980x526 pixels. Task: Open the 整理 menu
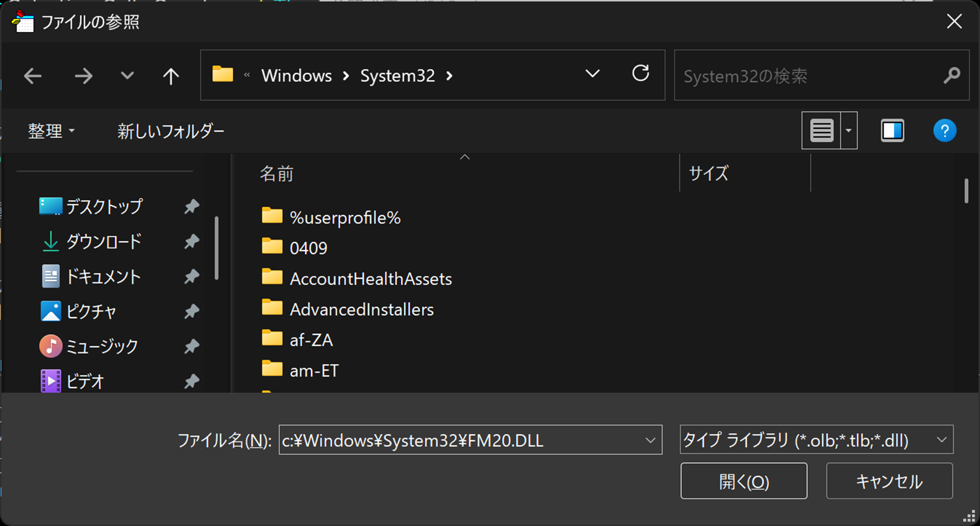[x=51, y=131]
